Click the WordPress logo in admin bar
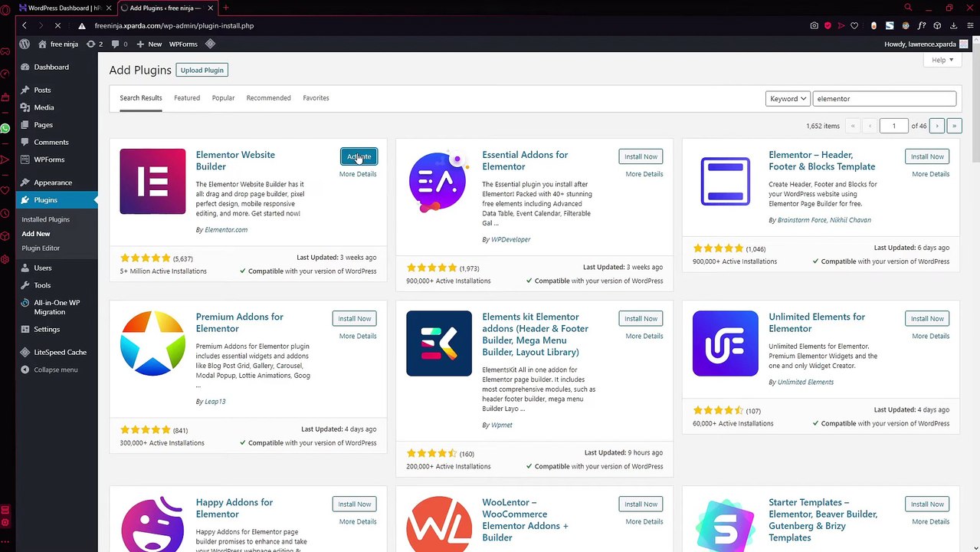 tap(25, 44)
